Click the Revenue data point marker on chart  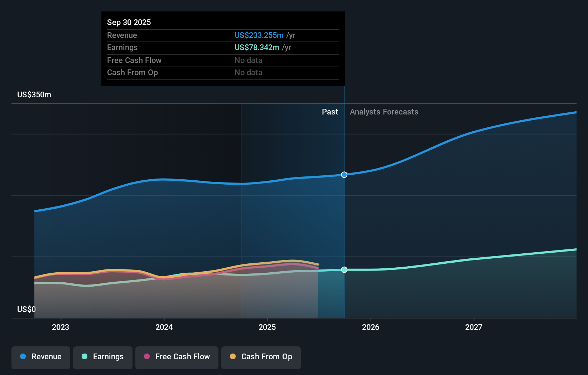point(344,175)
